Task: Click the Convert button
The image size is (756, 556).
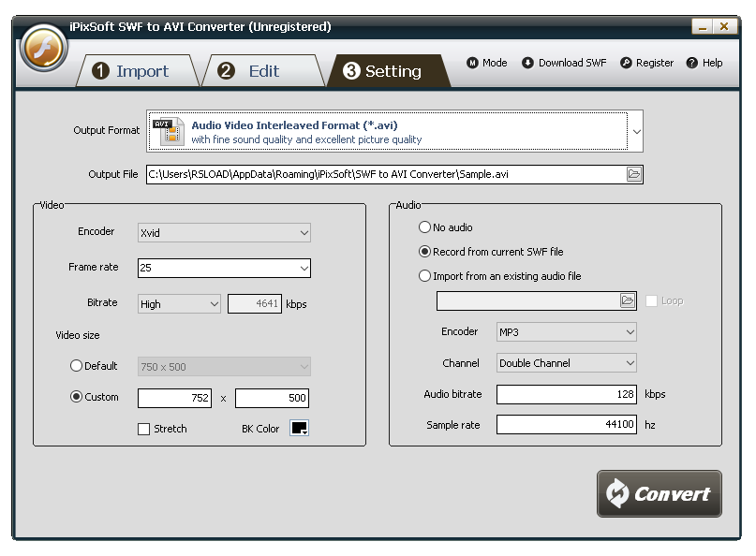Action: coord(660,493)
